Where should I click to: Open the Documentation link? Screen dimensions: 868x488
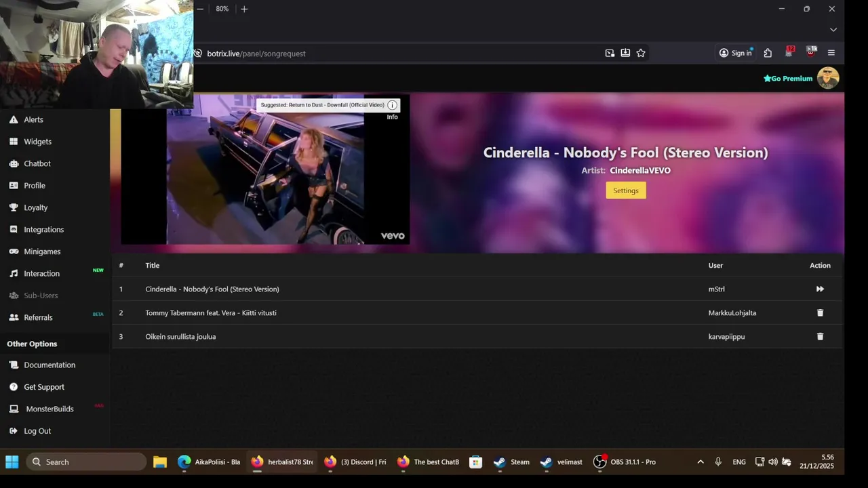coord(50,365)
